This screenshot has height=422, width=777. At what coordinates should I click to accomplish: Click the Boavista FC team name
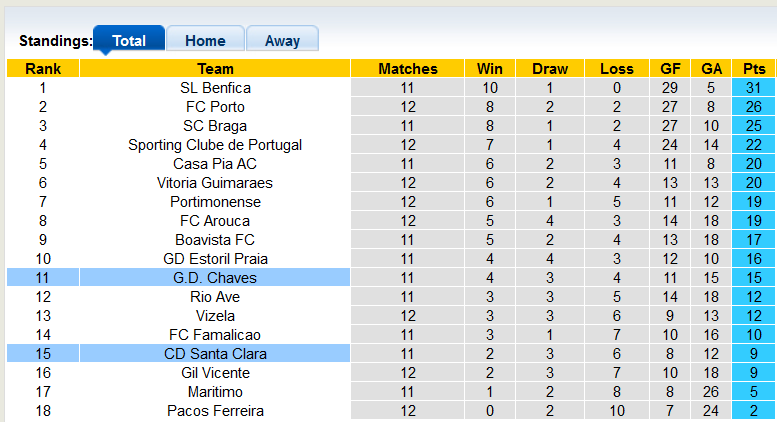click(215, 240)
